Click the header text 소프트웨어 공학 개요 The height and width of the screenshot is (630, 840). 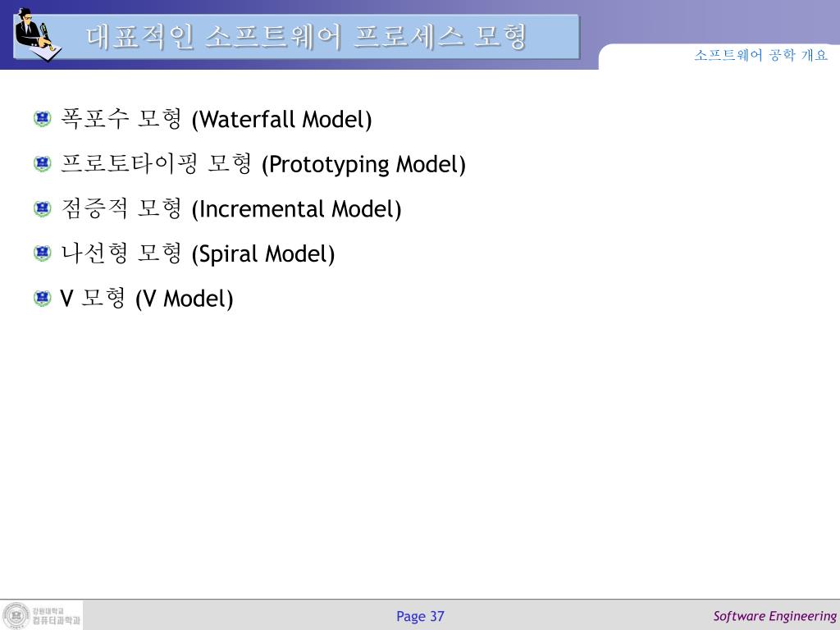pyautogui.click(x=760, y=55)
